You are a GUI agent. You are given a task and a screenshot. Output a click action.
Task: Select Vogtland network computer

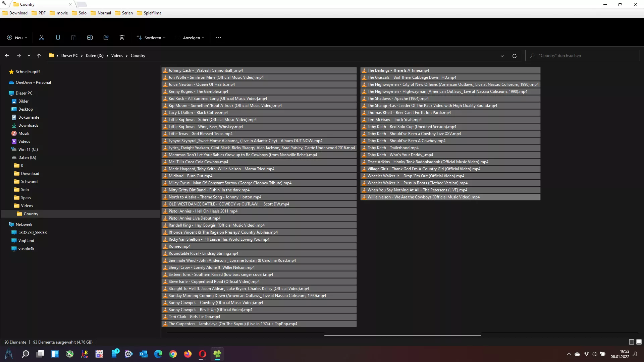pyautogui.click(x=26, y=241)
